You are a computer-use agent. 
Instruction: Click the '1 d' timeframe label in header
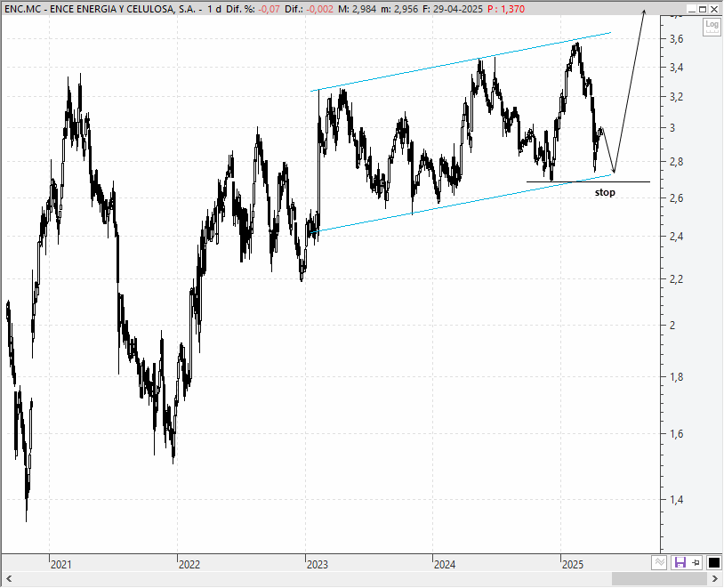(x=213, y=9)
